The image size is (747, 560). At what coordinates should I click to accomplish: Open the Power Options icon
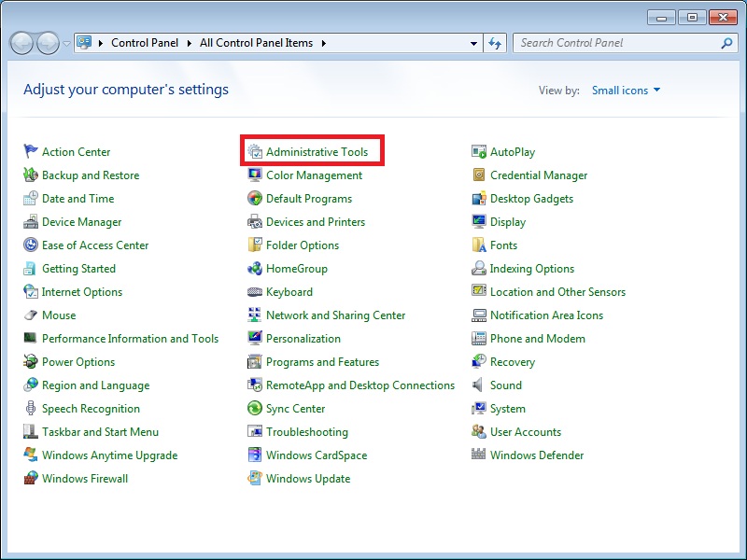31,361
